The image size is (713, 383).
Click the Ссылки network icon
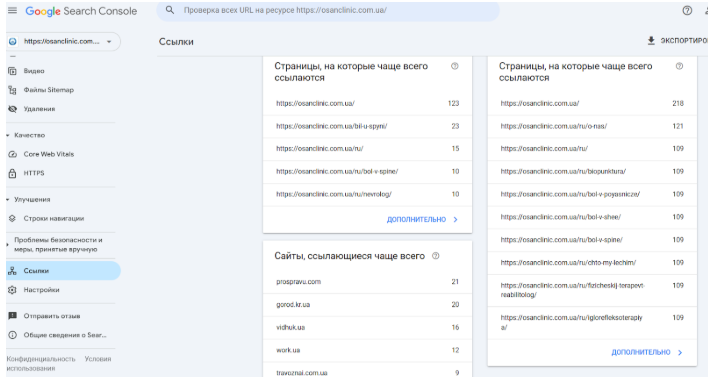pos(13,271)
